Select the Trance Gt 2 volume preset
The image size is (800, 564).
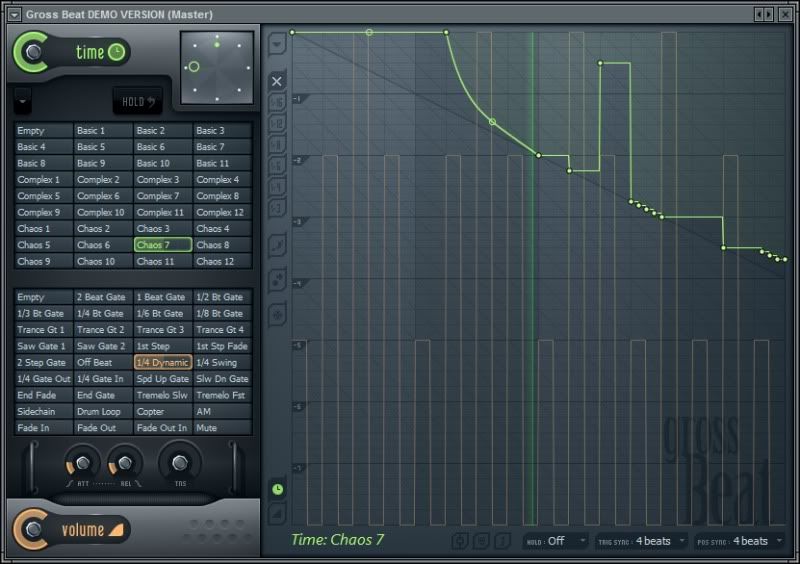103,330
